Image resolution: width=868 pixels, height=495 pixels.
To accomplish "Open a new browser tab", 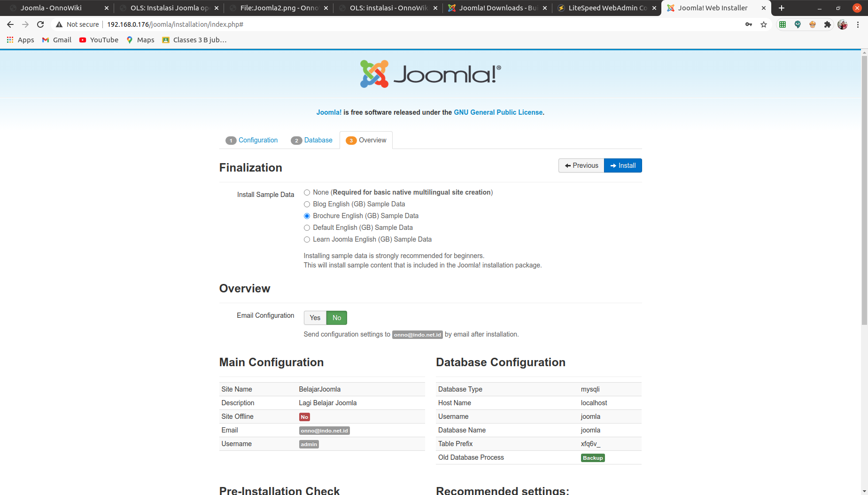I will point(782,8).
